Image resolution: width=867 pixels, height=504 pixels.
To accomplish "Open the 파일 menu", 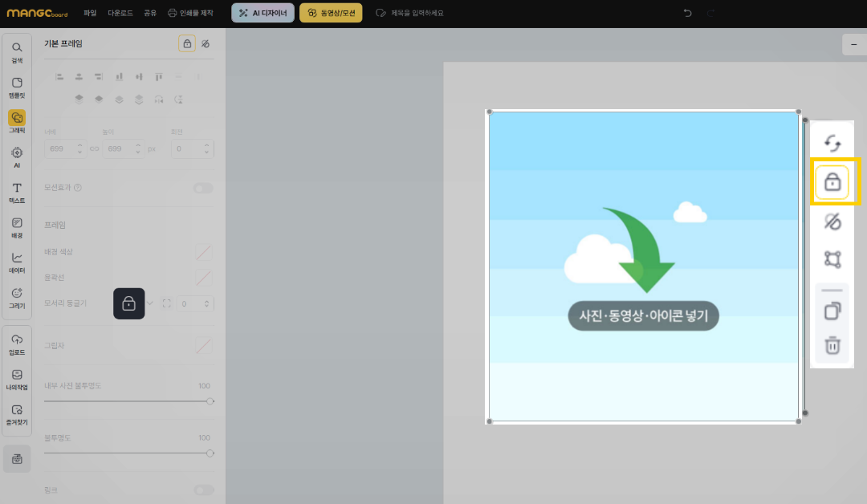I will tap(90, 13).
